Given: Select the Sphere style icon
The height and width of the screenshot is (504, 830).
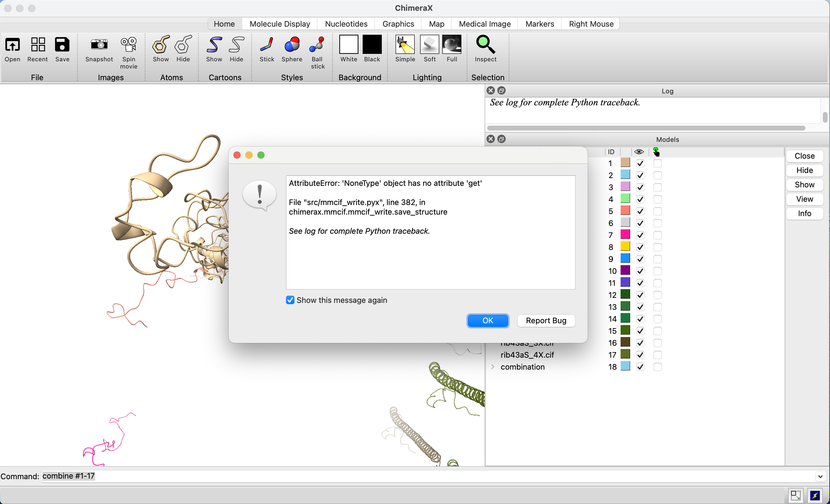Looking at the screenshot, I should 291,45.
